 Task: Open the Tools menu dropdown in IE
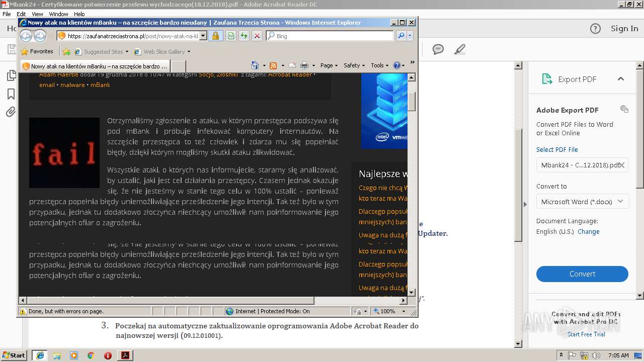click(x=380, y=65)
